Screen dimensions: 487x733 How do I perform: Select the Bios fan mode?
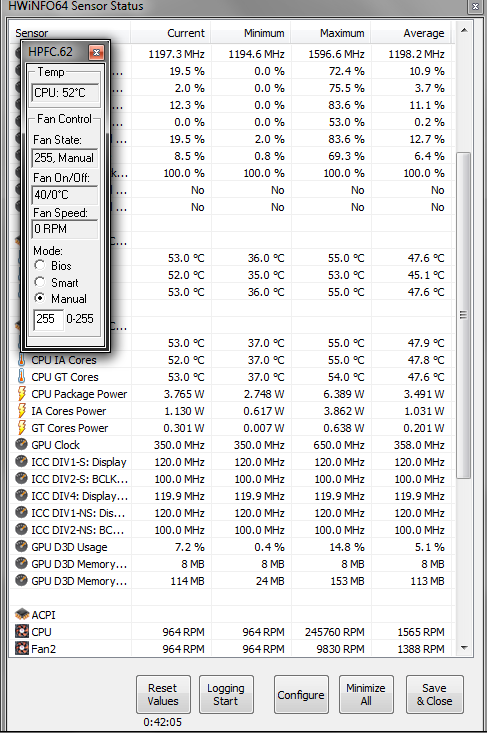(40, 265)
